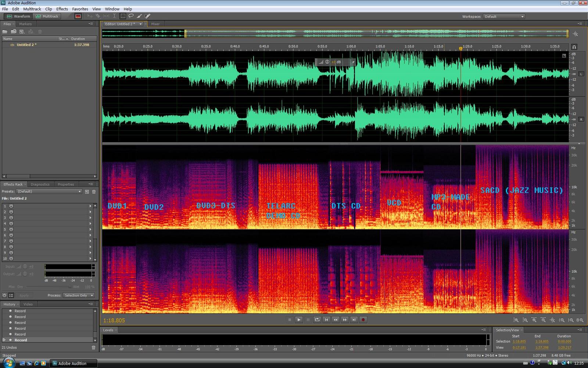Delete preset trash icon in Effects Rack
Screen dimensions: 588x368
94,192
